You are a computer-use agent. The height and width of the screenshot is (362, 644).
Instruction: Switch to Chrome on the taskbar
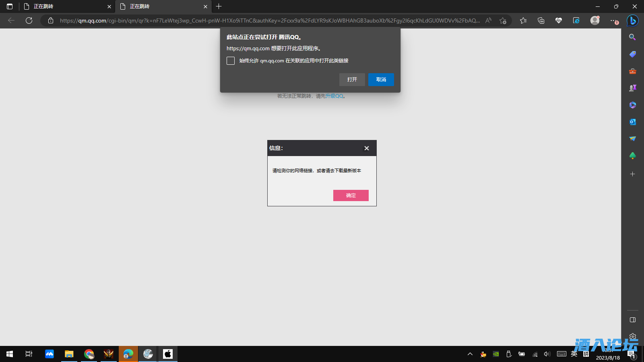click(89, 354)
